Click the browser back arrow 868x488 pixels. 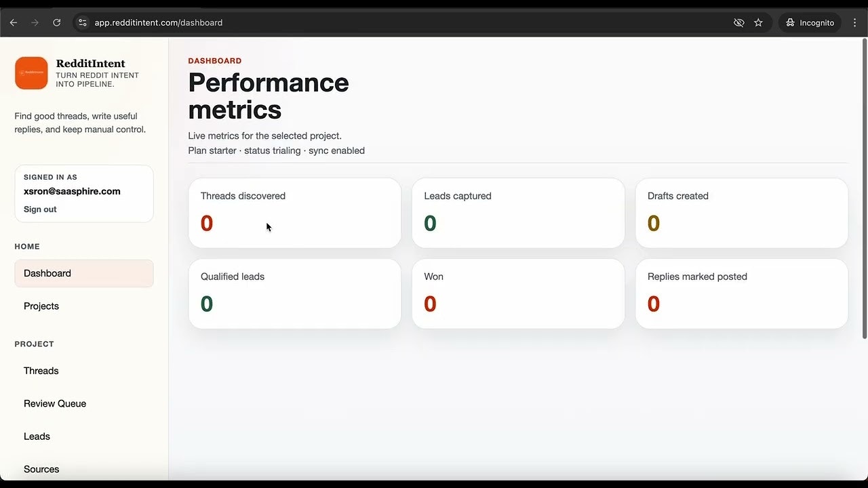coord(14,22)
